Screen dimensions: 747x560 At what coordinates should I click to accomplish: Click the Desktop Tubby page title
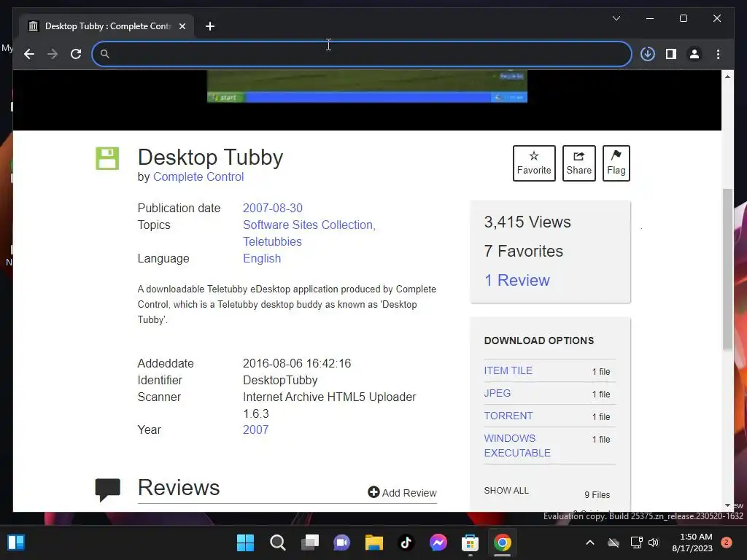pos(211,157)
